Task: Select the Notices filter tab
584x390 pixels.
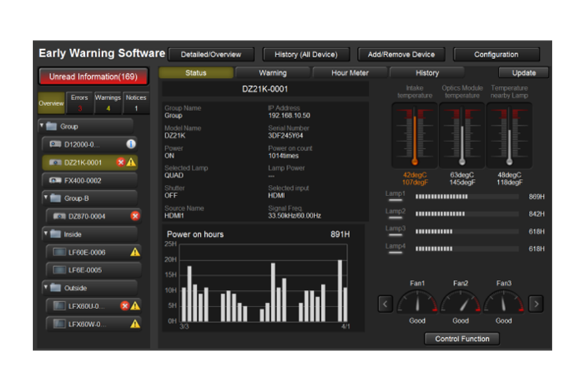Action: click(136, 103)
